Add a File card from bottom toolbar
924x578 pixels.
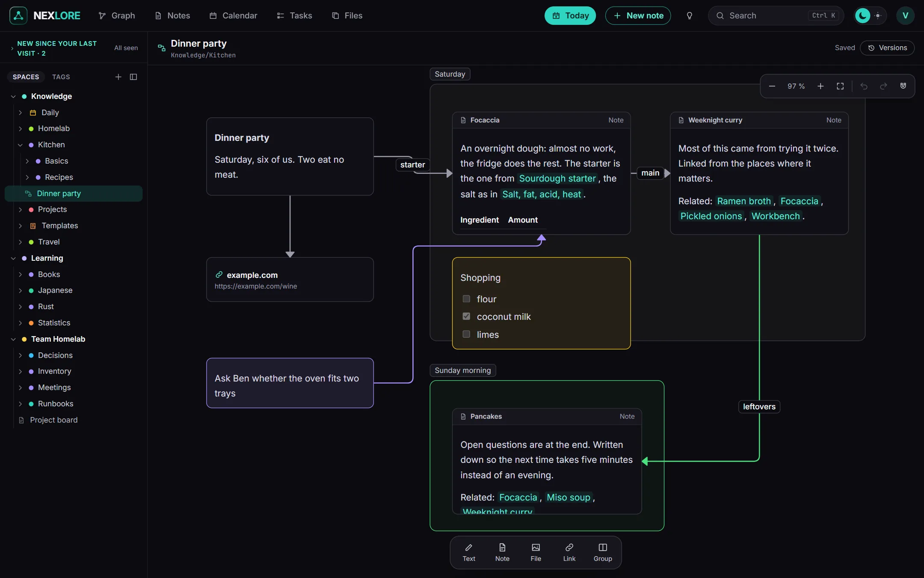[536, 552]
